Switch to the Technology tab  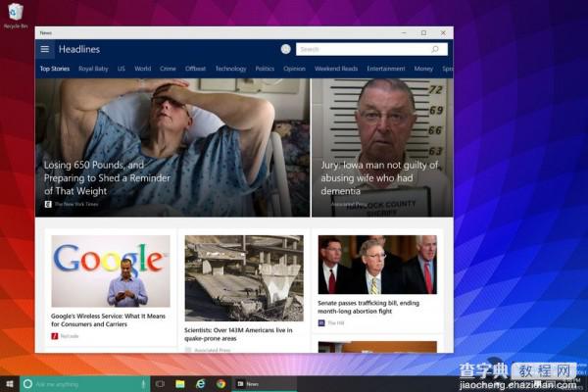230,69
